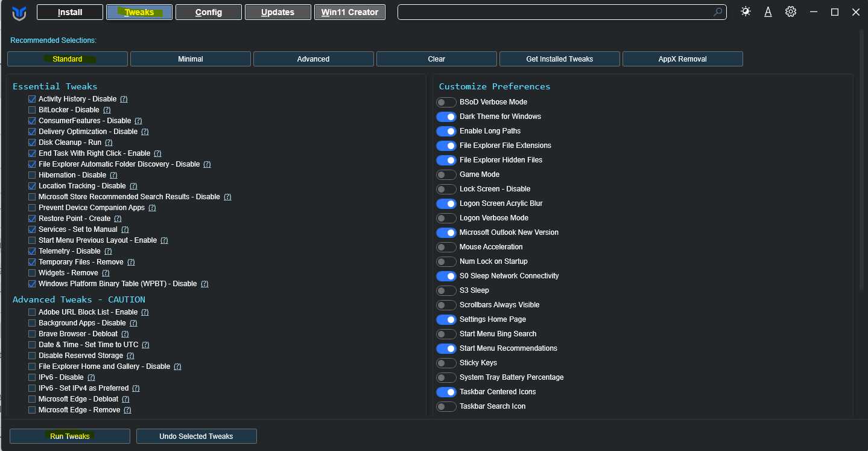Uncheck the Activity History - Disable checkbox

32,99
